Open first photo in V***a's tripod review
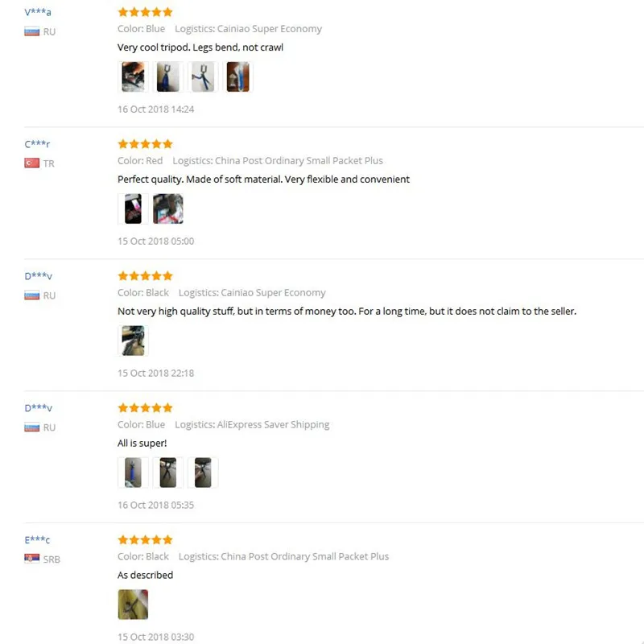 pyautogui.click(x=133, y=76)
